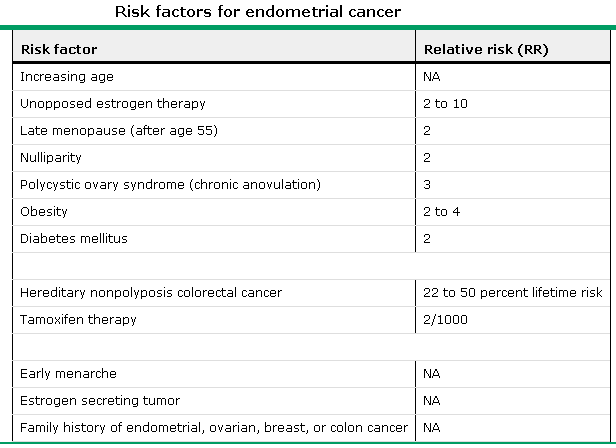Select '22 to 50 percent lifetime risk' text

click(513, 293)
